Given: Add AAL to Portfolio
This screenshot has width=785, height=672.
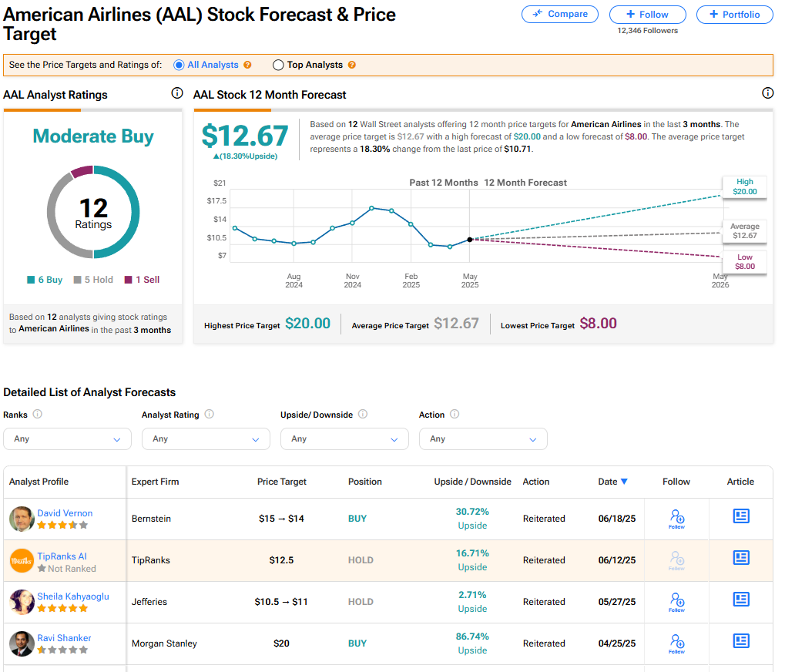Looking at the screenshot, I should [x=734, y=15].
